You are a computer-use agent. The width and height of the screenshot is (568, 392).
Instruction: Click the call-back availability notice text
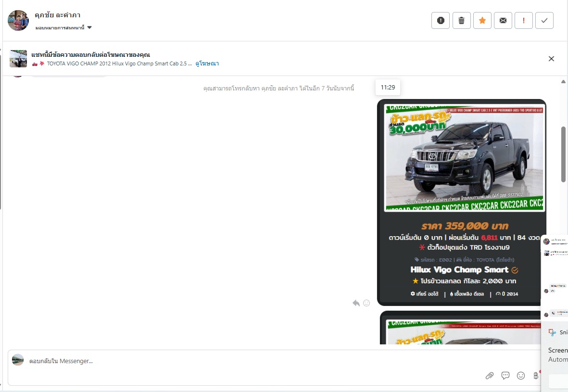278,89
